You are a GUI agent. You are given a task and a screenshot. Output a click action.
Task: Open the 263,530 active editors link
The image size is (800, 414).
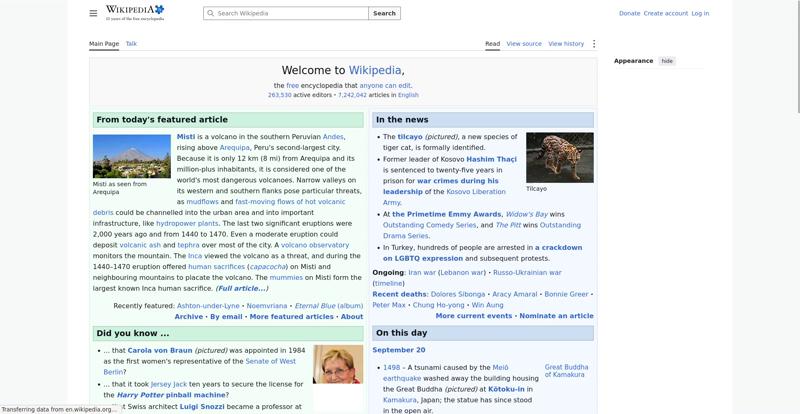coord(280,95)
